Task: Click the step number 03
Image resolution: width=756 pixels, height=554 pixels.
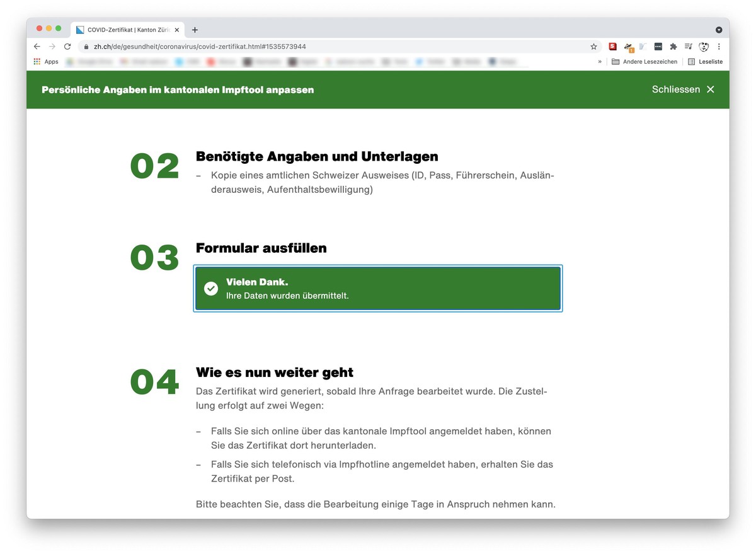Action: click(154, 258)
